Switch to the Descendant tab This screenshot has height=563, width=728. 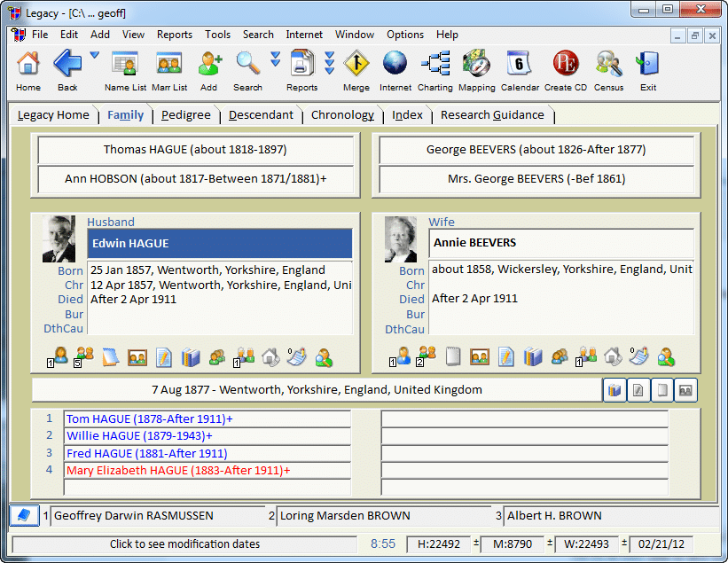pyautogui.click(x=261, y=115)
